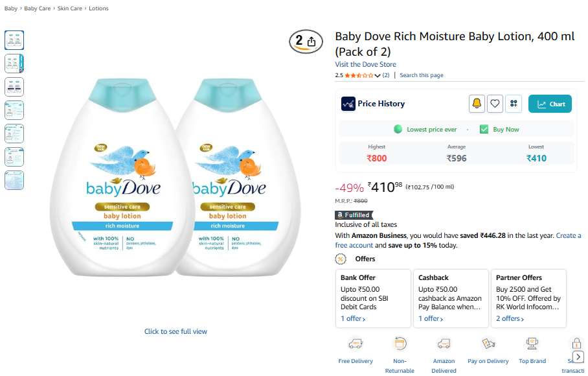Image resolution: width=588 pixels, height=376 pixels.
Task: Click the price alert bell icon
Action: (477, 104)
